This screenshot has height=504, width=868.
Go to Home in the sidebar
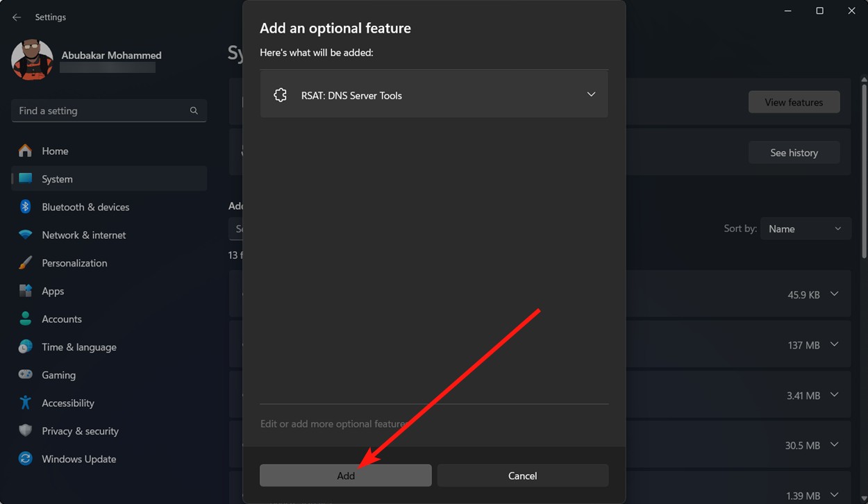tap(55, 151)
